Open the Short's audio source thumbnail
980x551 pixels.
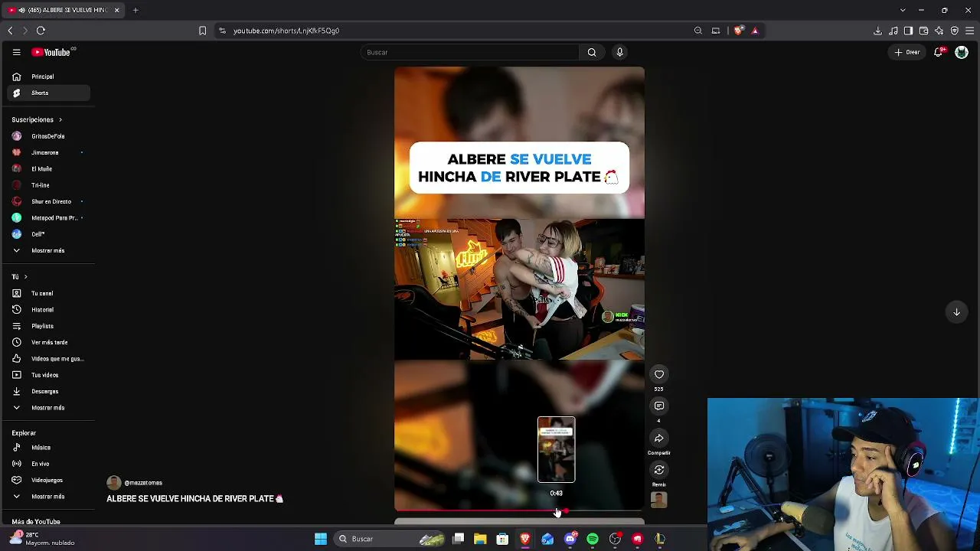(658, 500)
